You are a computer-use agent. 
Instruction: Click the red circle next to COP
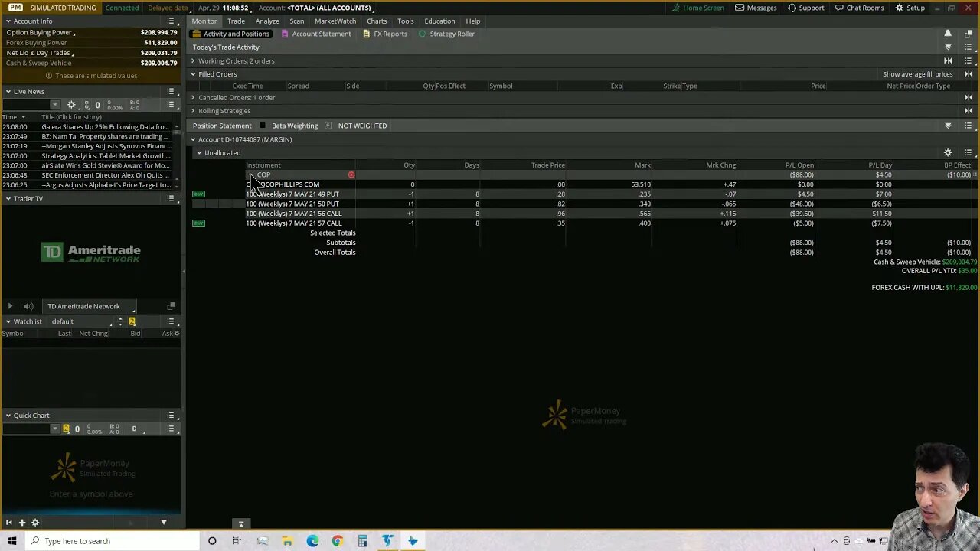click(x=351, y=175)
